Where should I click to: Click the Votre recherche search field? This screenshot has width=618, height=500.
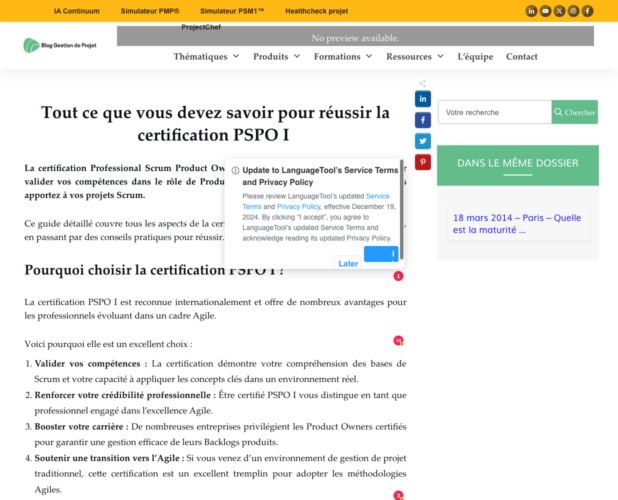tap(495, 112)
